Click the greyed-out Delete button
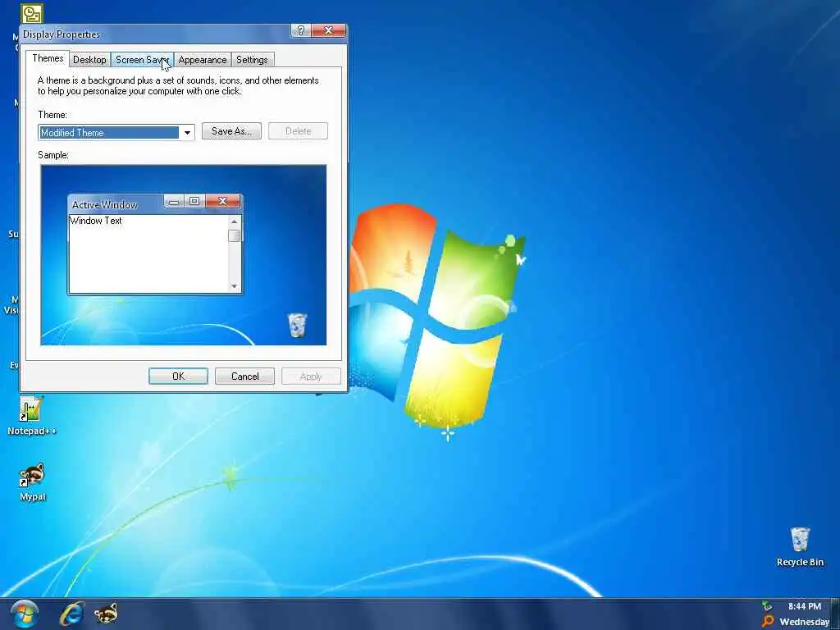Screen dimensions: 840x630 tap(298, 130)
